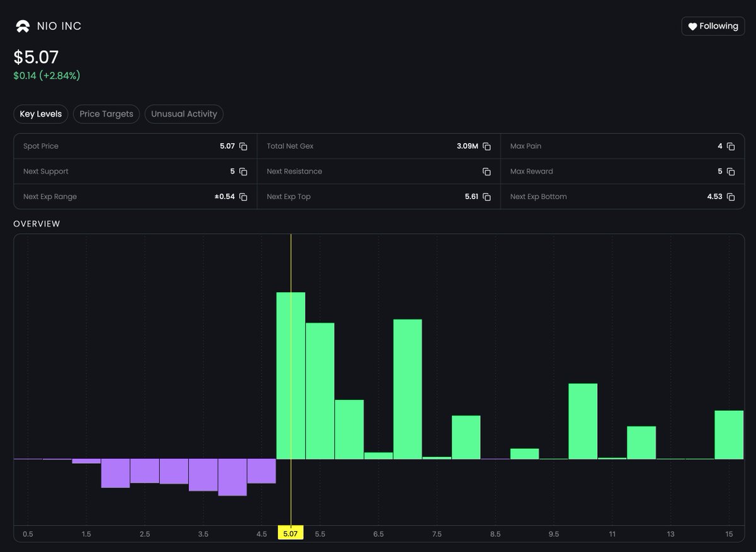This screenshot has width=756, height=552.
Task: Copy the Next Exp Range value
Action: tap(243, 197)
